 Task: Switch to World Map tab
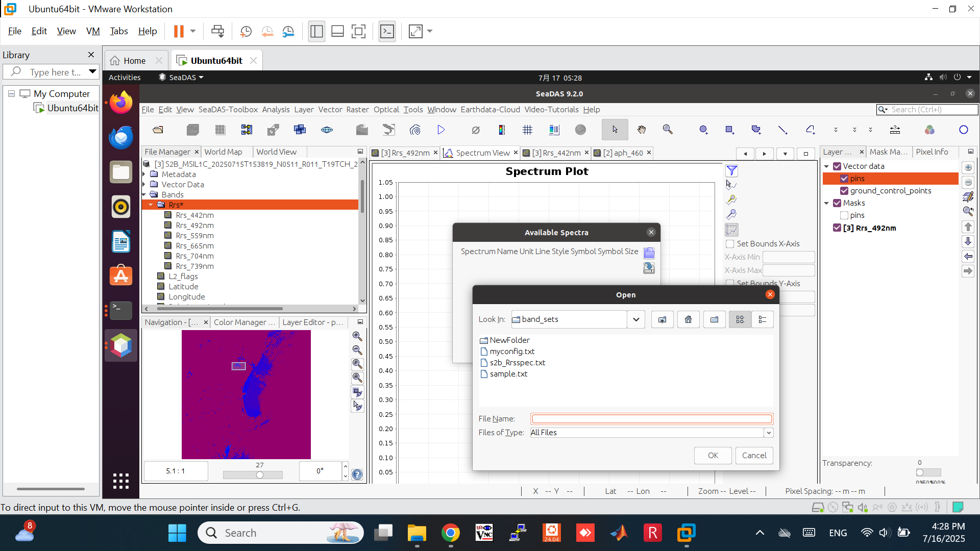223,152
